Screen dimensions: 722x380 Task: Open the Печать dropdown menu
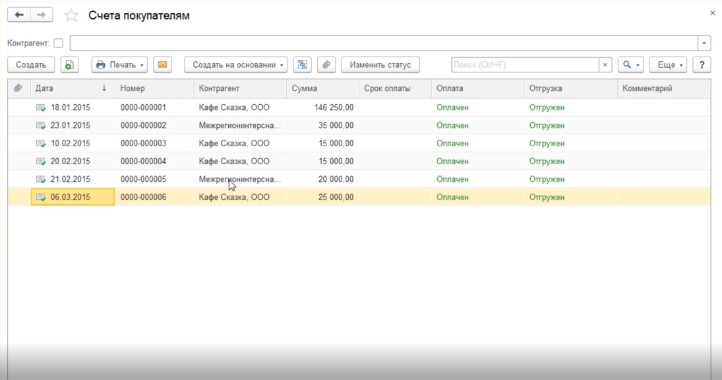click(119, 65)
